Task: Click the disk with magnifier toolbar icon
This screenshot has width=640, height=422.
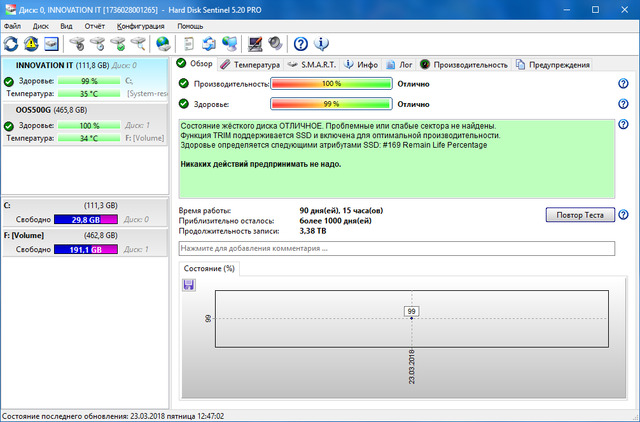Action: tap(138, 44)
